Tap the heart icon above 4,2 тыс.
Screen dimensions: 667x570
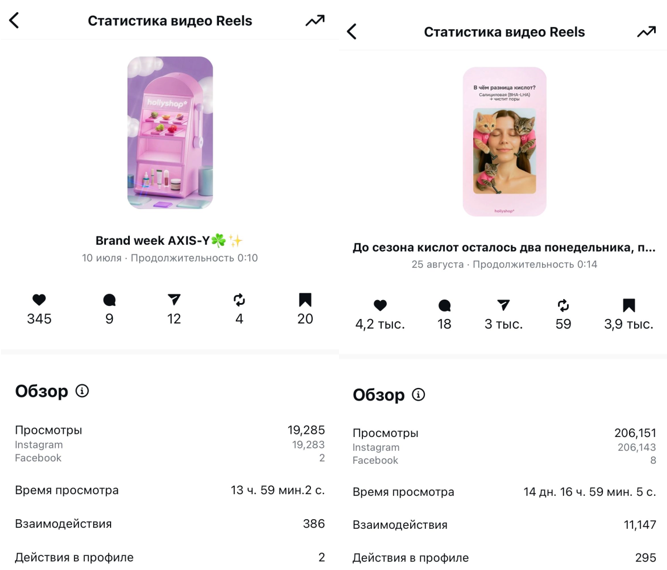380,305
